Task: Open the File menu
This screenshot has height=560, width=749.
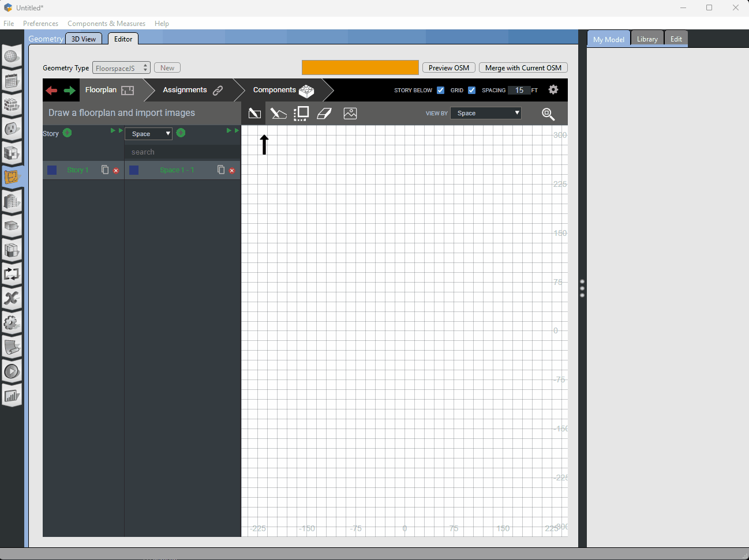Action: click(x=9, y=24)
